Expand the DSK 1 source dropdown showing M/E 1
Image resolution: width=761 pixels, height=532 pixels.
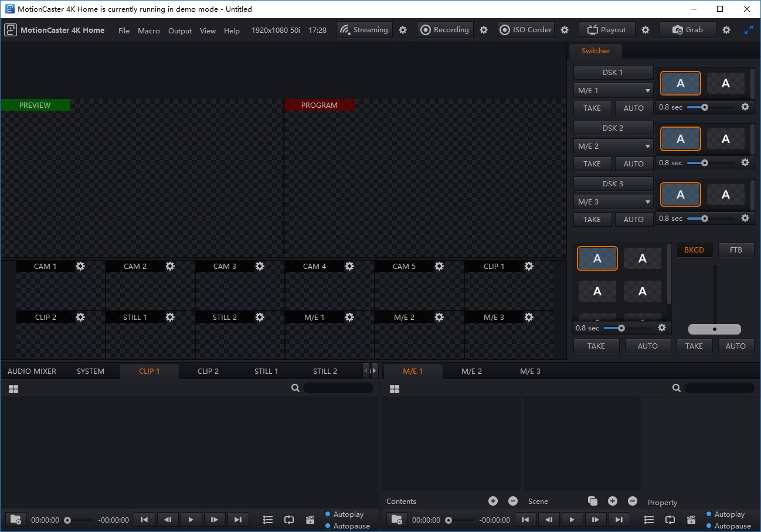click(613, 91)
